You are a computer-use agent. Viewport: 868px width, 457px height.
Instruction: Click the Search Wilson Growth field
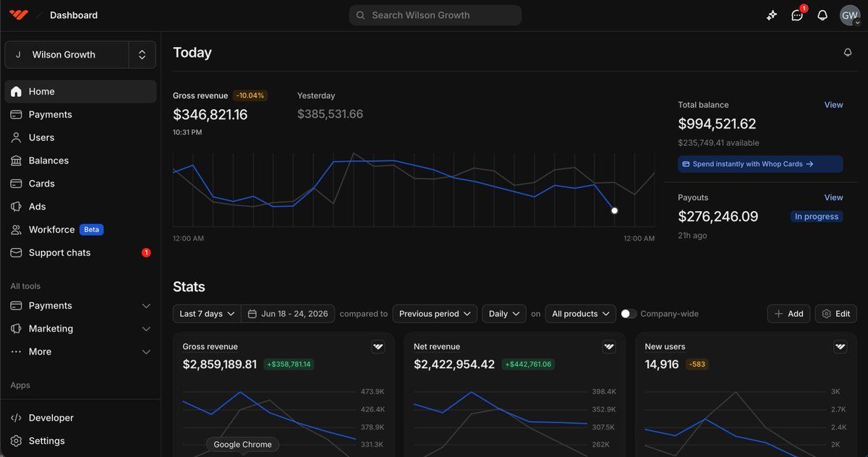pos(435,15)
